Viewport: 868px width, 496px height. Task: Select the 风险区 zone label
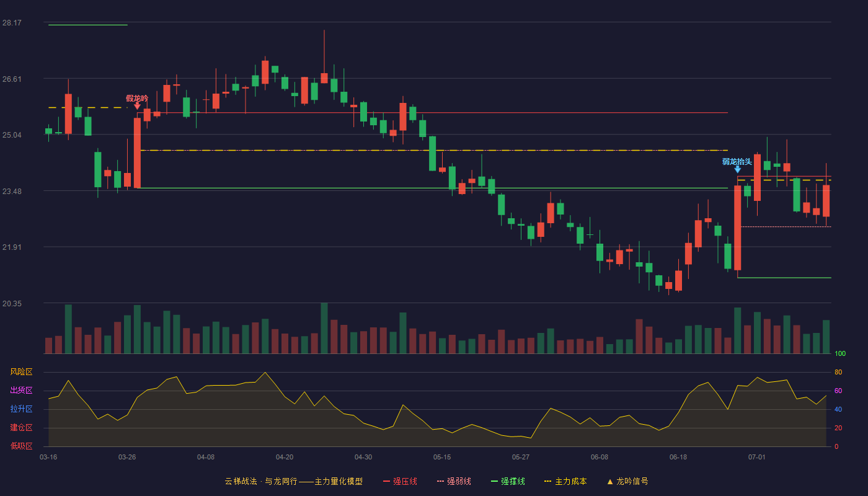21,372
